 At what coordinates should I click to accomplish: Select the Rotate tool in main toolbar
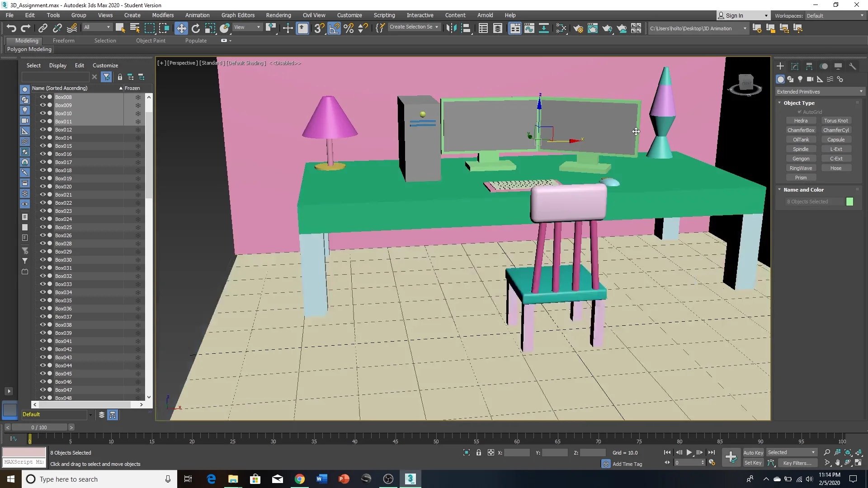195,28
